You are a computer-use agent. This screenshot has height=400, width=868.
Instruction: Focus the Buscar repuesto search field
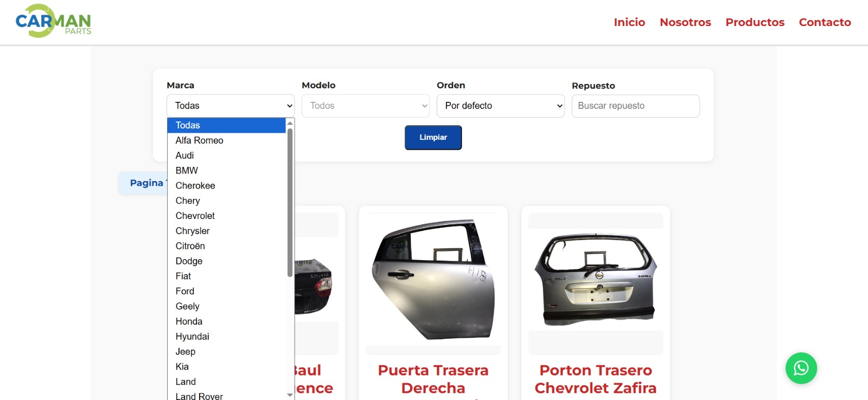[635, 106]
